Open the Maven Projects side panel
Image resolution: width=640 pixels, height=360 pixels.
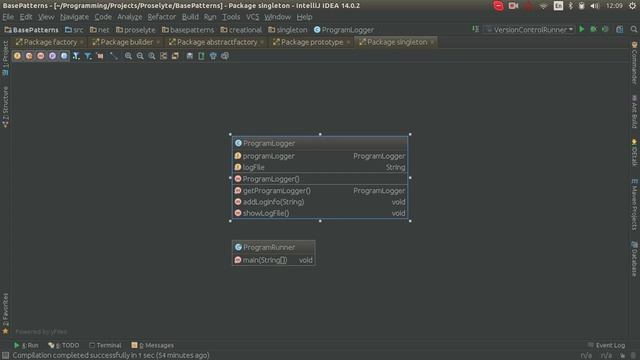[x=634, y=204]
